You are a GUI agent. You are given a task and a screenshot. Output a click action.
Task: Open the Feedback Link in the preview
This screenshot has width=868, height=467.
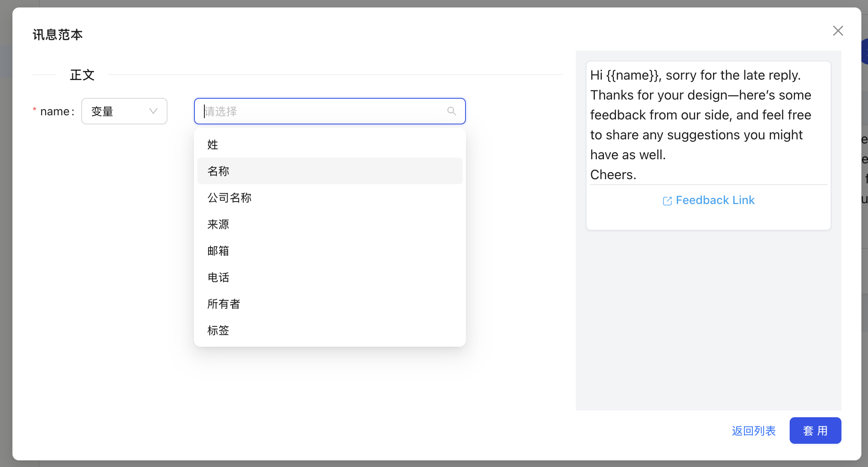point(715,200)
